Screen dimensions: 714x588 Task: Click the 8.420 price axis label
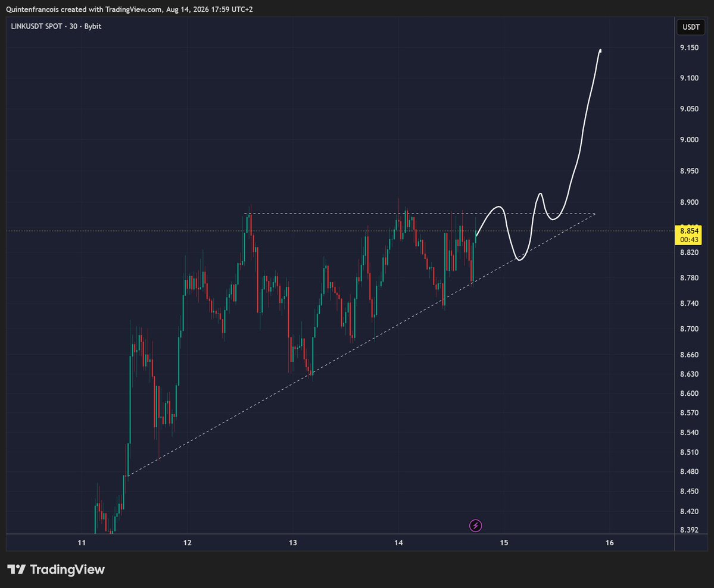tap(689, 511)
